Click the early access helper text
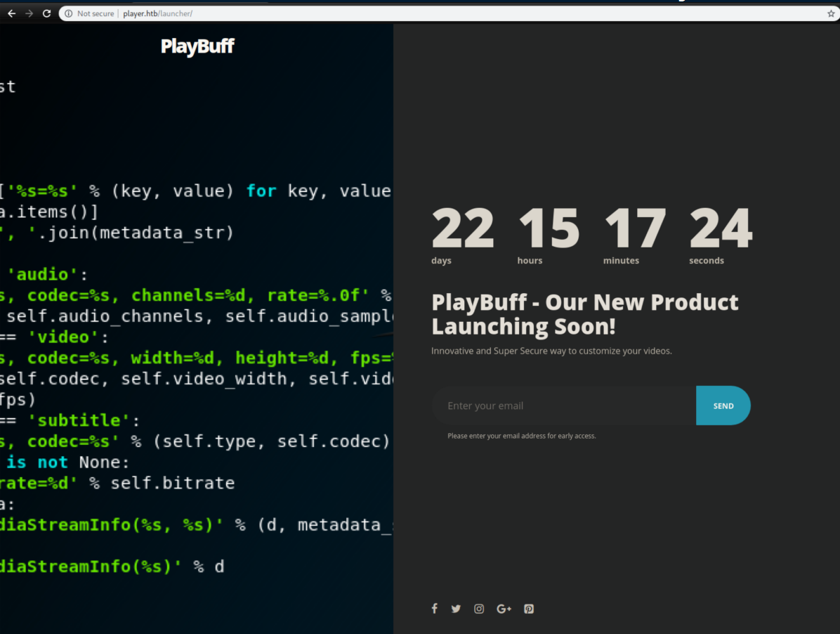 522,436
